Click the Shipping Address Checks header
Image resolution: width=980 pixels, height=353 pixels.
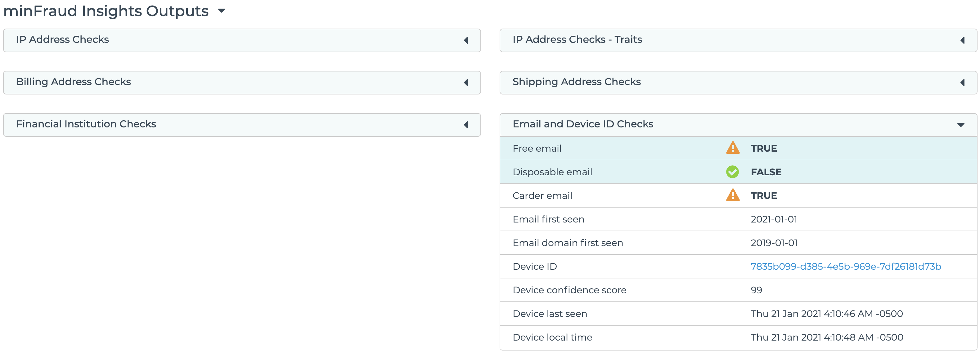click(x=576, y=82)
